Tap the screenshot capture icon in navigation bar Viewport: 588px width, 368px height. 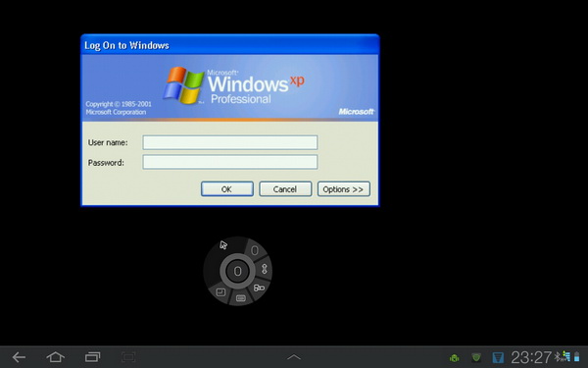coord(128,357)
